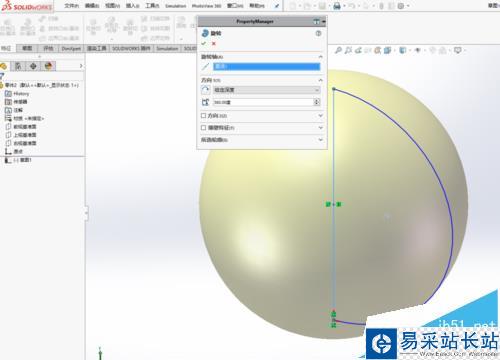
Task: Open the 工具 menu
Action: 152,6
